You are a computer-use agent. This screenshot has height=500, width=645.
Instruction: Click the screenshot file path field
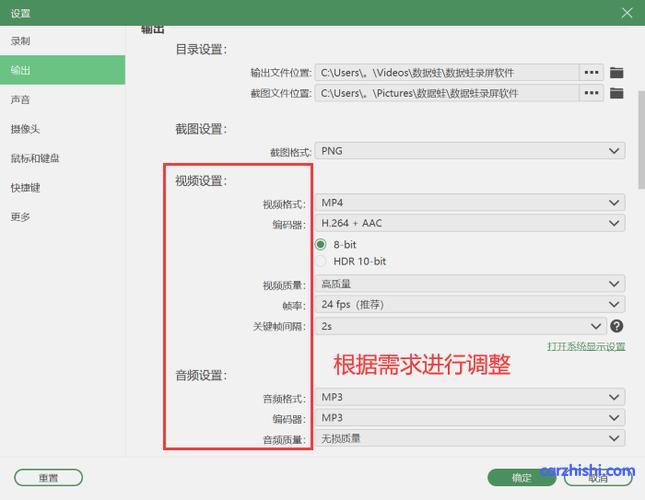pos(447,93)
